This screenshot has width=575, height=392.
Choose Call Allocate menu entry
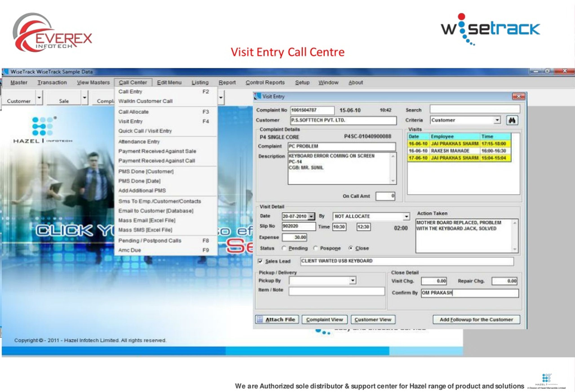coord(166,112)
